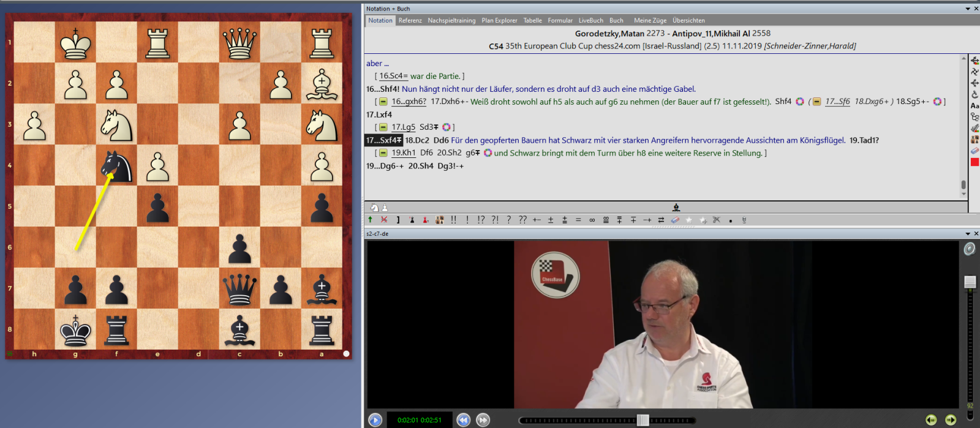
Task: Click the red X delete icon
Action: (384, 220)
